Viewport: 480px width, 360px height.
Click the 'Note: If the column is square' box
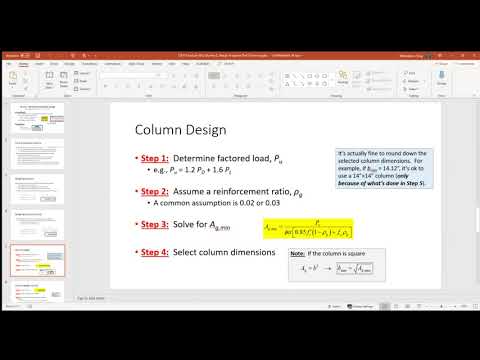click(337, 265)
